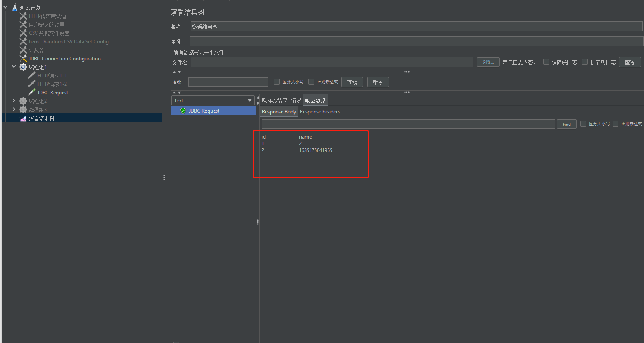Click the 查找 search button
Viewport: 644px width, 343px height.
pos(352,82)
